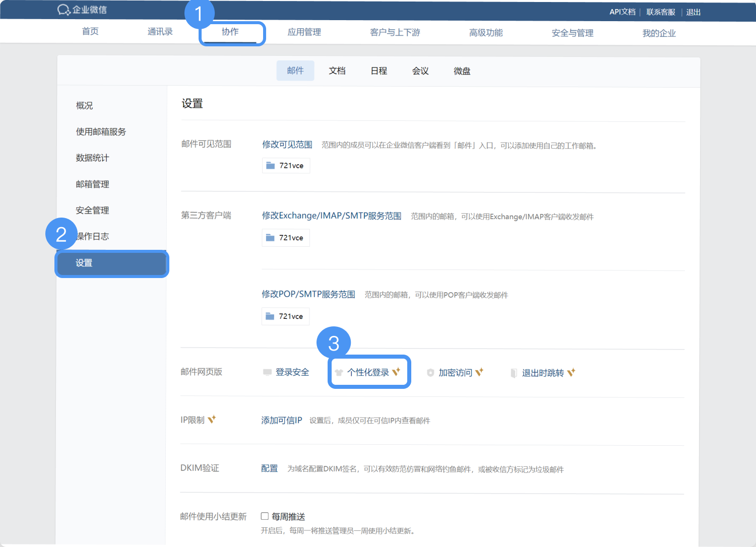Click the 721vce text under 邮件可见范围
Screen dimensions: 756x547
click(x=291, y=166)
